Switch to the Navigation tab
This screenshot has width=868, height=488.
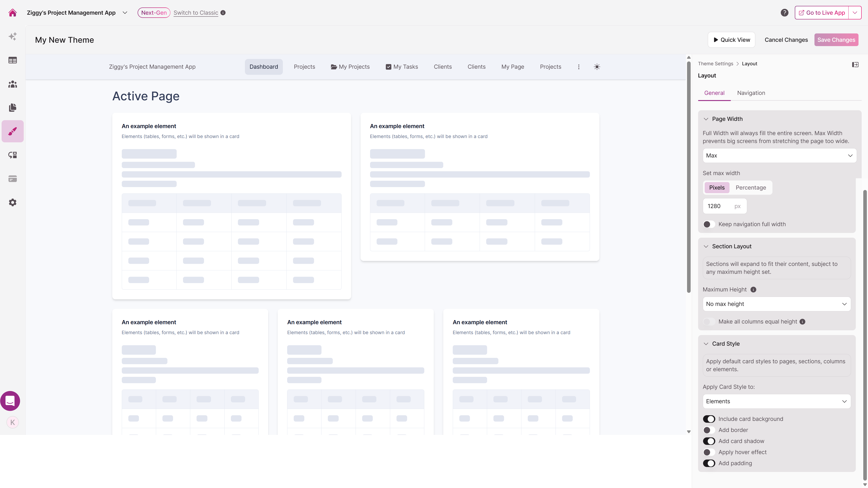(751, 93)
